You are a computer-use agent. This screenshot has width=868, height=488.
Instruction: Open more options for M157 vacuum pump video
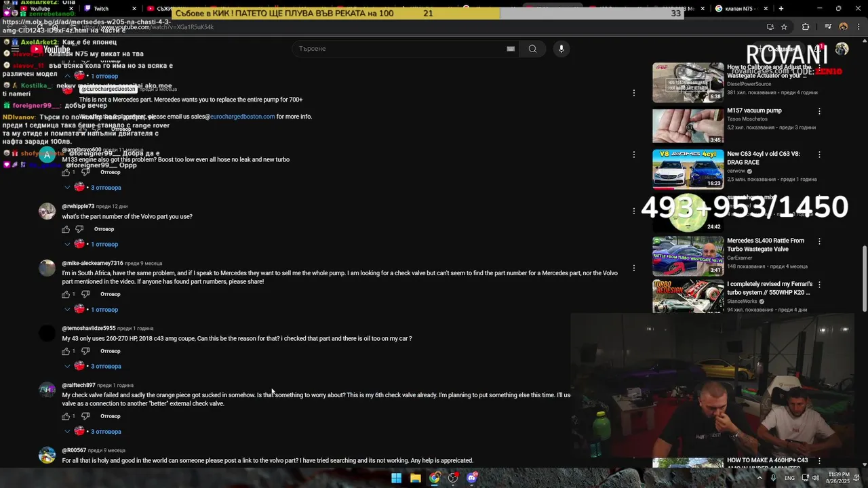[x=819, y=111]
